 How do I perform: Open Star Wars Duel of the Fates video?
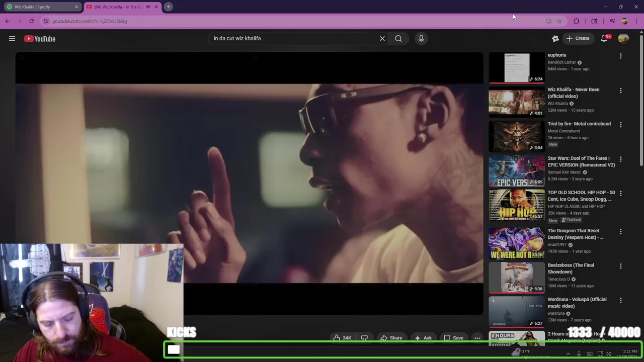(517, 171)
